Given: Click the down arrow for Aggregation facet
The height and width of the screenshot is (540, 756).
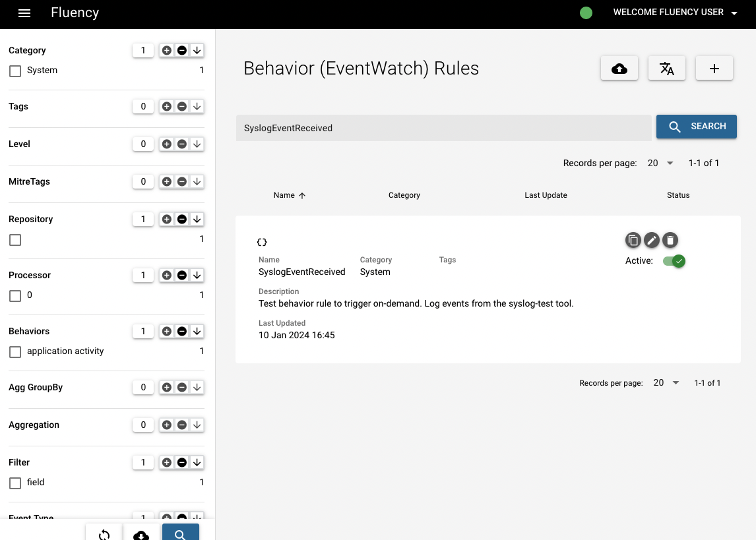Looking at the screenshot, I should [x=197, y=425].
